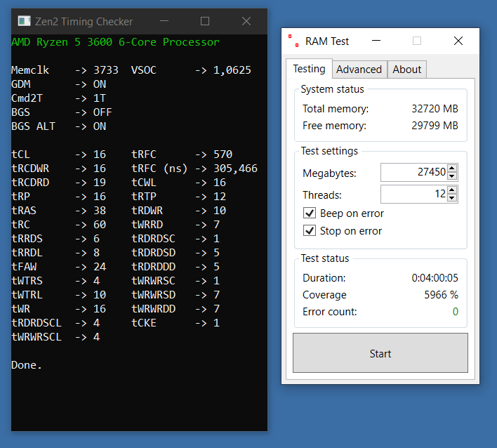Viewport: 497px width, 448px height.
Task: Decrease Threads with the down arrow
Action: 452,197
